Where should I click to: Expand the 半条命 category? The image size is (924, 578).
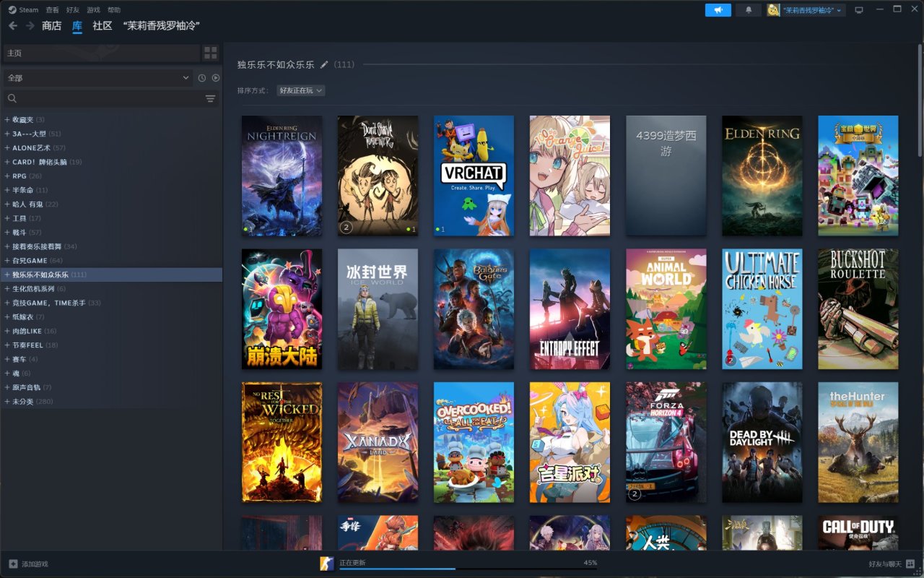(7, 190)
